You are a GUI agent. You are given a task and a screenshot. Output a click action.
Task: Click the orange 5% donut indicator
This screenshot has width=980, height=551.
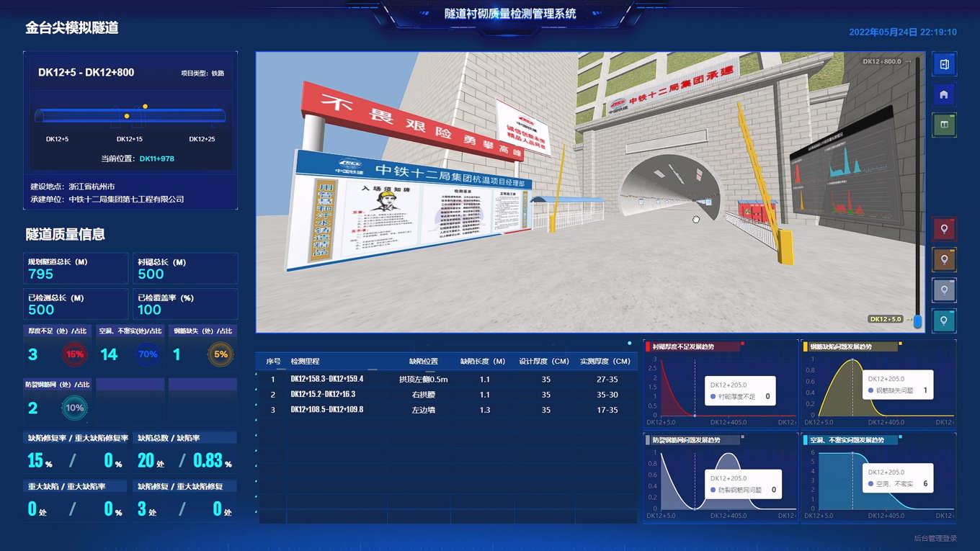click(x=220, y=354)
